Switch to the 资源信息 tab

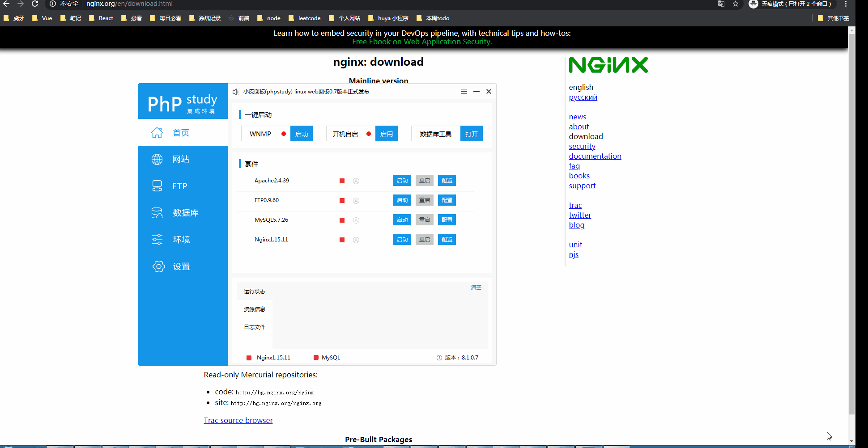pyautogui.click(x=254, y=309)
